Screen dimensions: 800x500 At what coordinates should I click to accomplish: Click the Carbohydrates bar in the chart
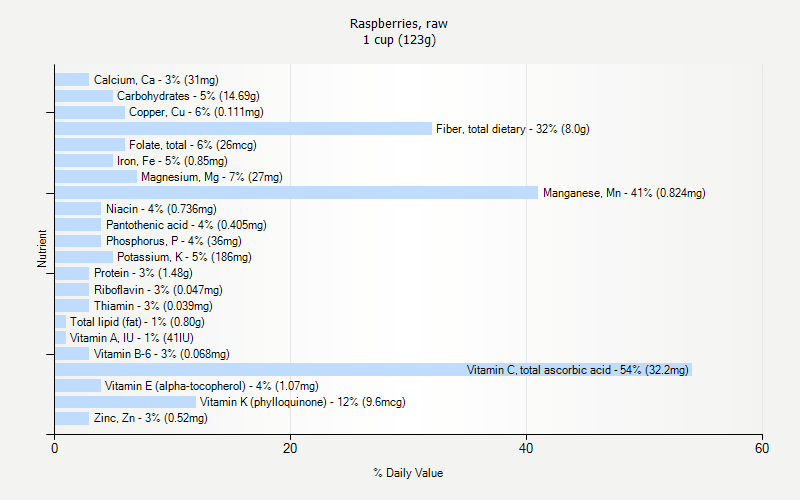(x=84, y=96)
